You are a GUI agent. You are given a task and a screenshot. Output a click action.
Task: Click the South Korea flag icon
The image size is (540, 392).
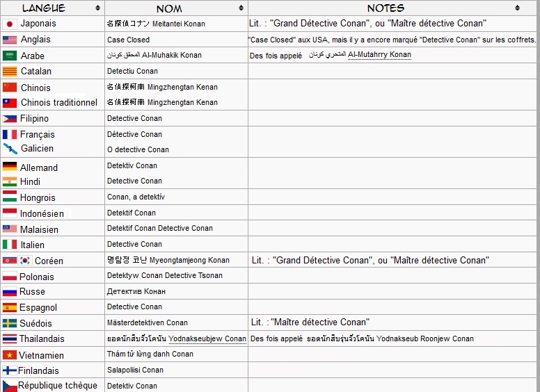pyautogui.click(x=25, y=261)
